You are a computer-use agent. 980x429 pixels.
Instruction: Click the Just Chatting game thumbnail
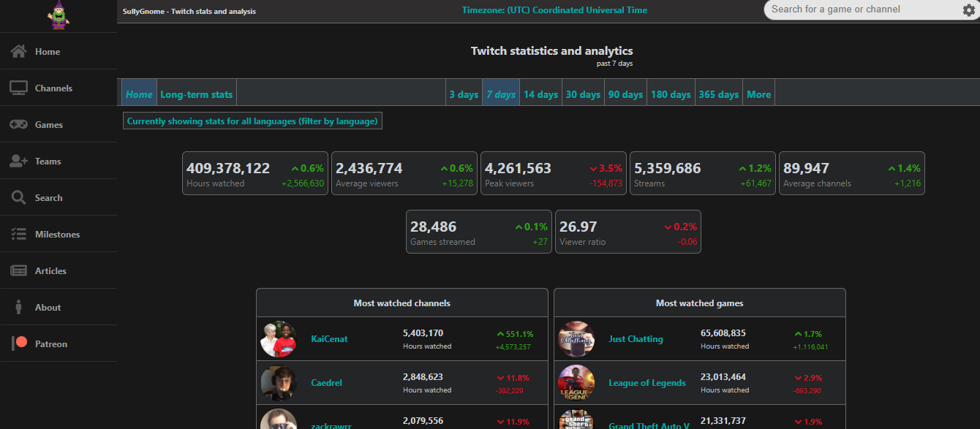click(576, 339)
